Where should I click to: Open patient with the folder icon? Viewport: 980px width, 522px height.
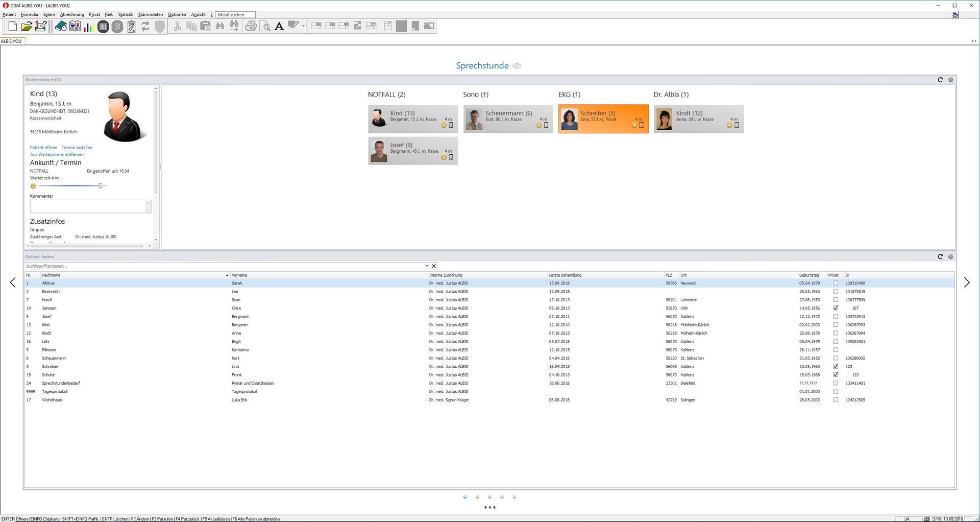[x=27, y=27]
